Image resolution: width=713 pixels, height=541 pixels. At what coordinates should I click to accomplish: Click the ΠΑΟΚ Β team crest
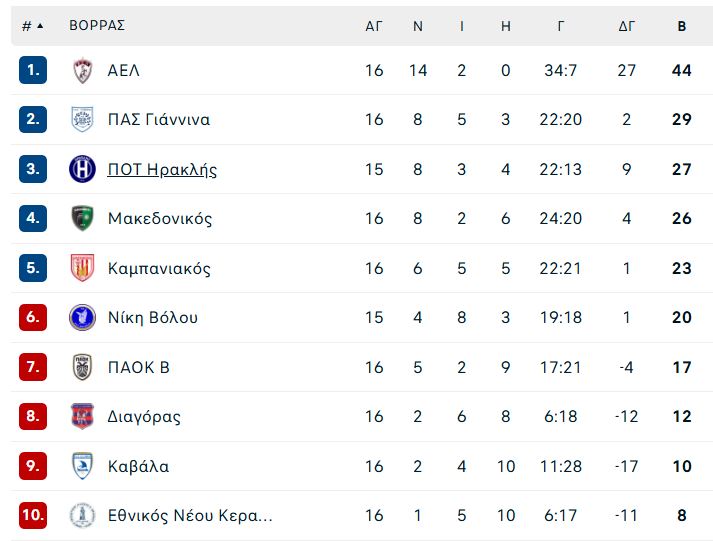(83, 367)
